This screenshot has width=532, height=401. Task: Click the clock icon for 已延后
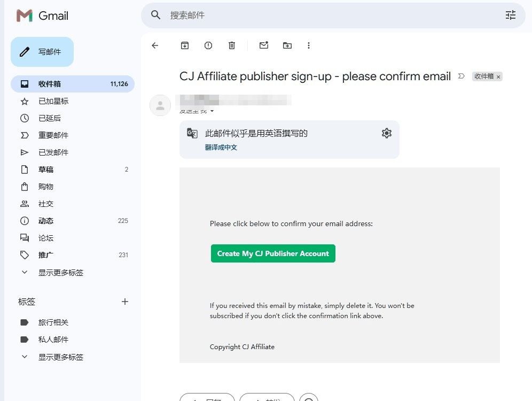tap(25, 118)
